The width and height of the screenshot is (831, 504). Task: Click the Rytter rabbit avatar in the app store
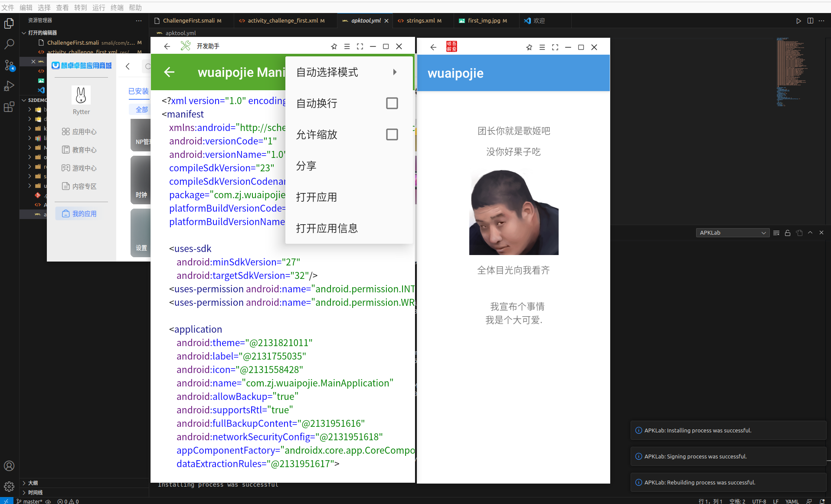pyautogui.click(x=81, y=95)
